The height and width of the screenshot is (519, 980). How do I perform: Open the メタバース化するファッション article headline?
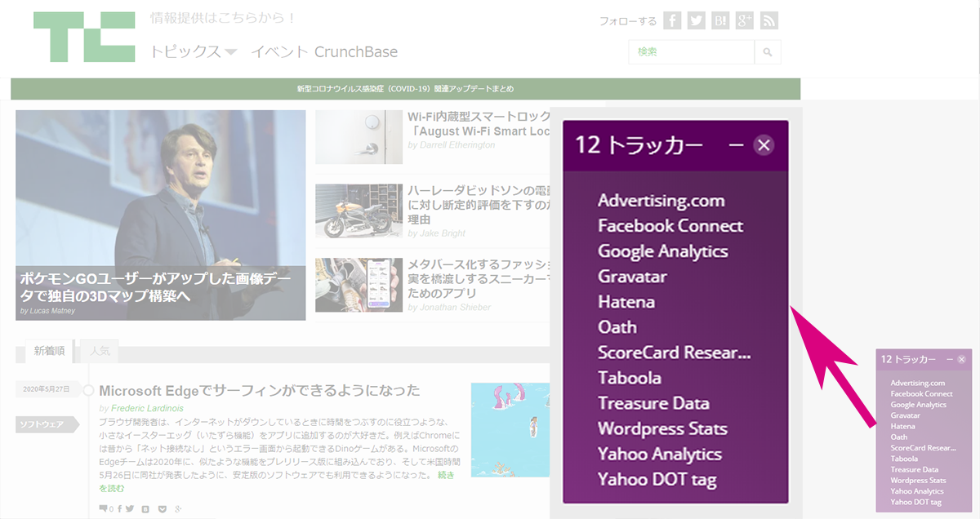tap(478, 279)
